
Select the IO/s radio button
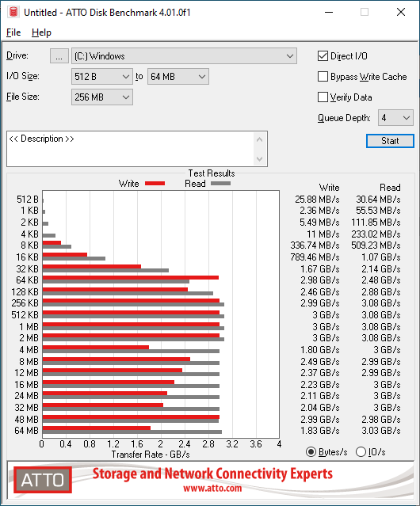pos(361,452)
